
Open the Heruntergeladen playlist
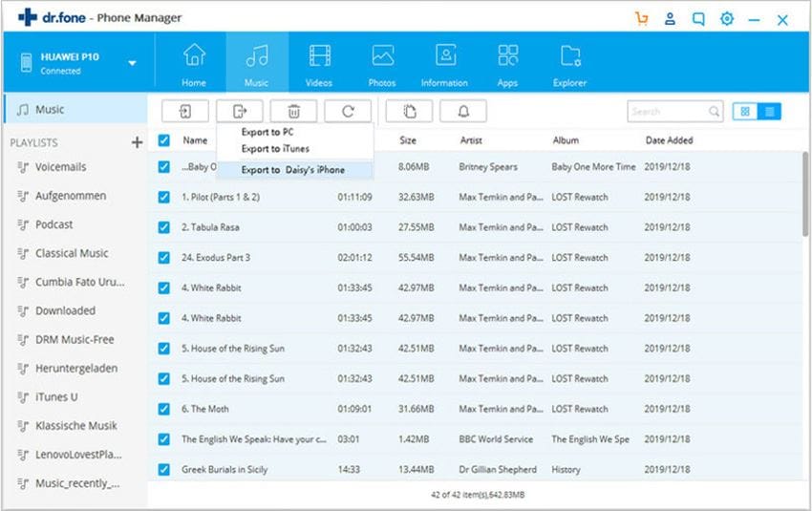tap(76, 368)
